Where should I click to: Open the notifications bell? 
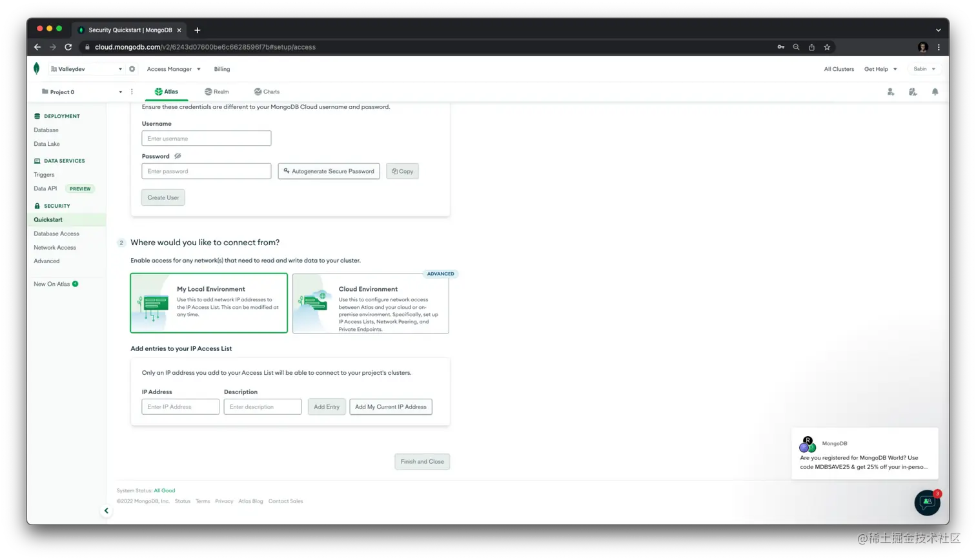pos(935,92)
